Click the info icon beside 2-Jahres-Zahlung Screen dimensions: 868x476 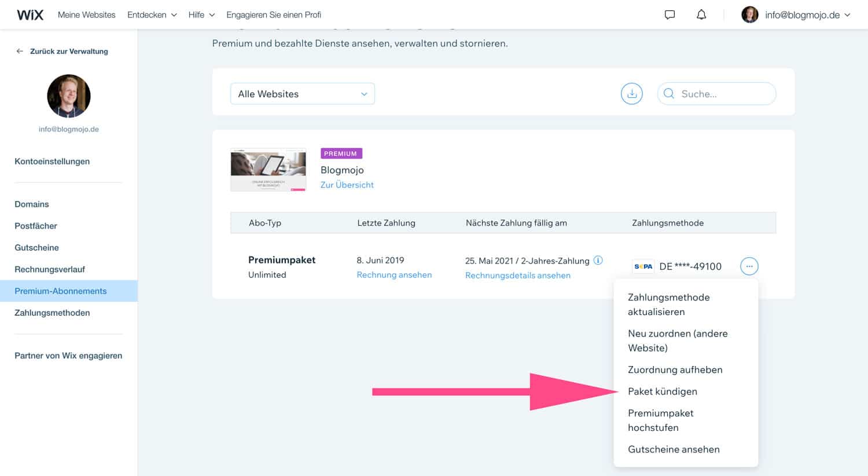click(x=598, y=261)
